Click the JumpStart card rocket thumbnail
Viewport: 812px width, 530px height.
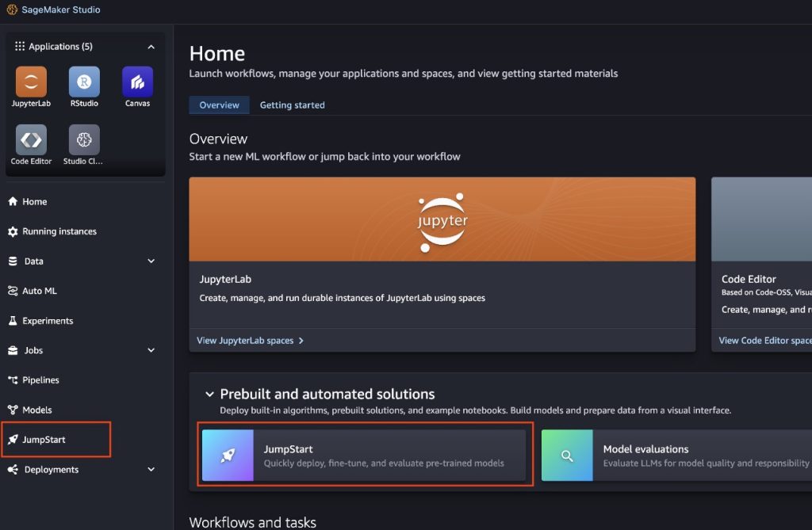click(x=228, y=456)
